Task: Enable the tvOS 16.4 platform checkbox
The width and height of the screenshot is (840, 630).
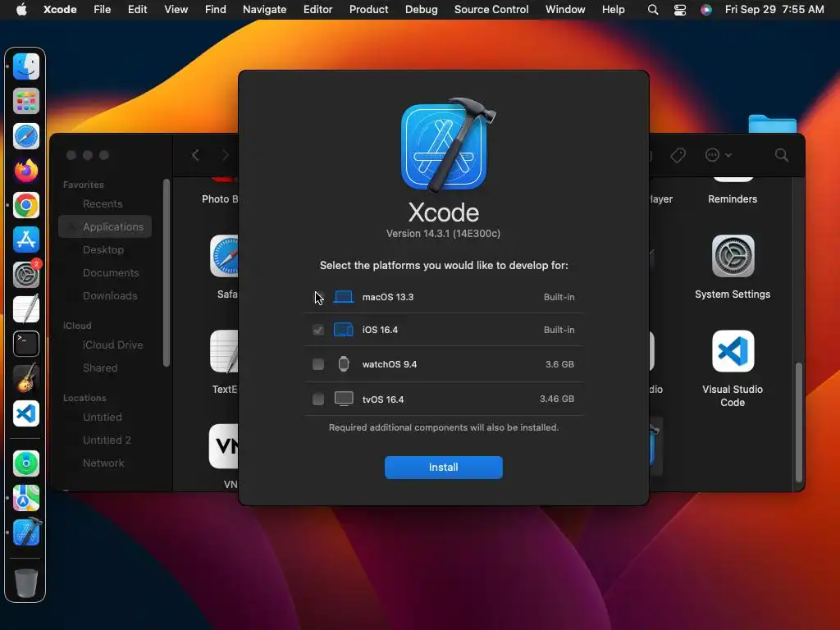Action: [x=318, y=399]
